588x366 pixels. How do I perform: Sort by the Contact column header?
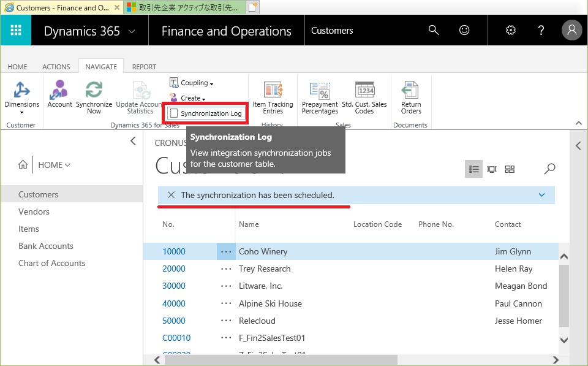click(508, 224)
